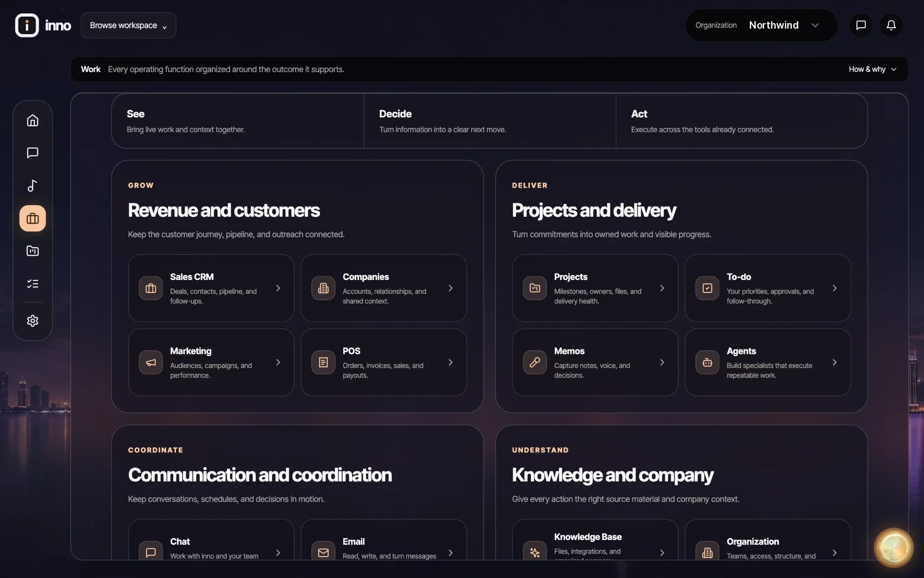Click the Revenue and customers heading
Viewport: 924px width, 578px height.
point(224,210)
